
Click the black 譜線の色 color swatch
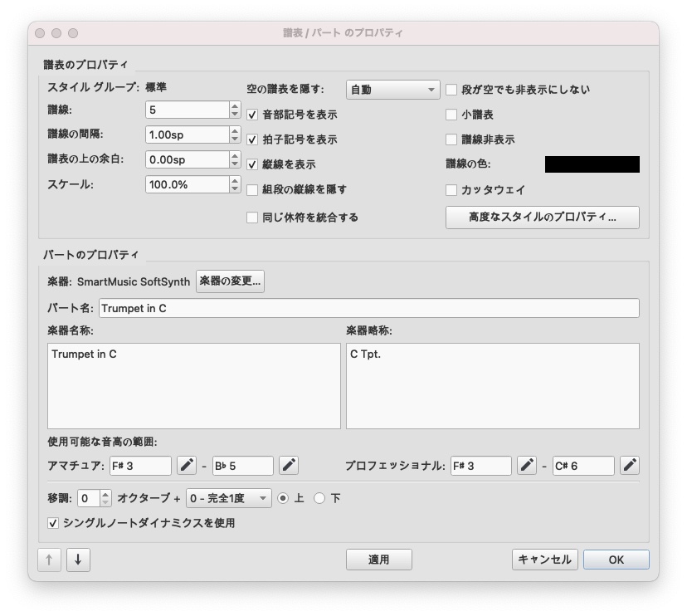592,164
